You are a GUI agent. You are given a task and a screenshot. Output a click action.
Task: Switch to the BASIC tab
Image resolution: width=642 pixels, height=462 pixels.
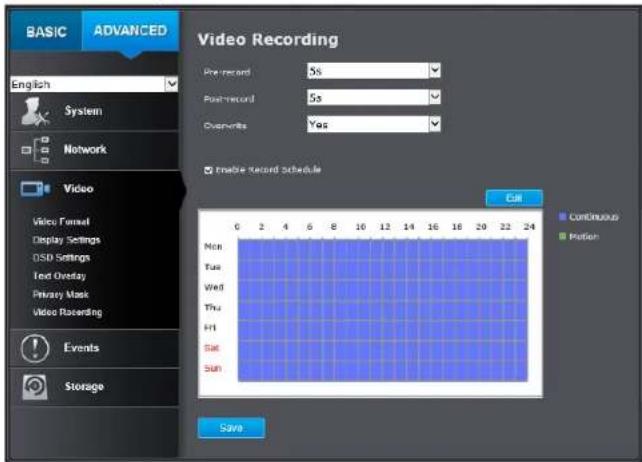coord(46,31)
